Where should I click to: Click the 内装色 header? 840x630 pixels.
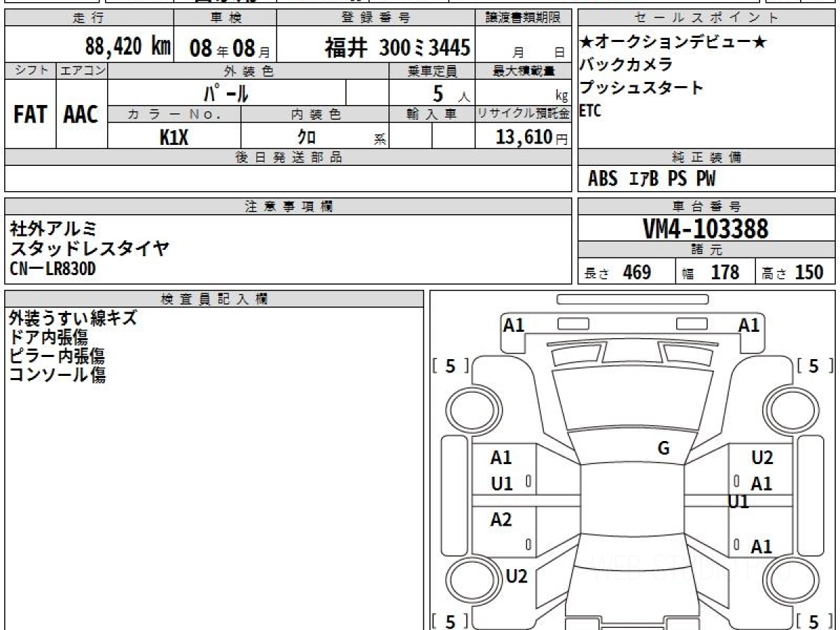point(315,114)
